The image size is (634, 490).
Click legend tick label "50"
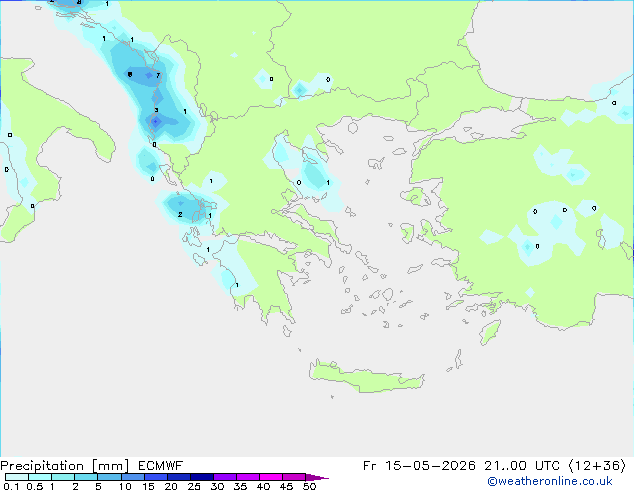[x=310, y=486]
